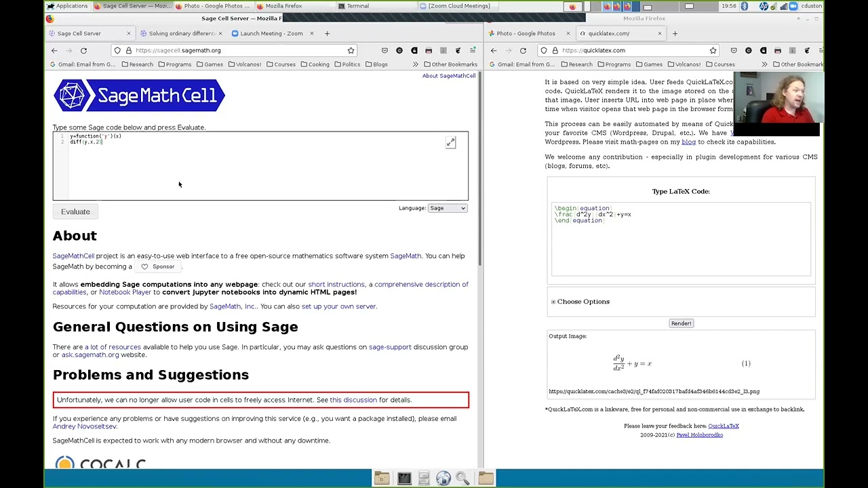Click the SageMathCell logo
868x488 pixels.
click(x=139, y=96)
